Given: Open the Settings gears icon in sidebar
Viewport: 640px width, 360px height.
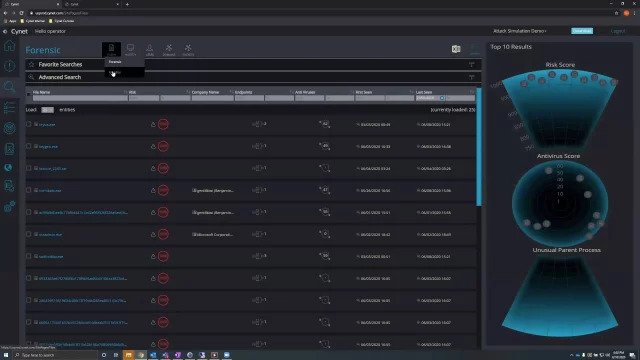Looking at the screenshot, I should (x=9, y=207).
